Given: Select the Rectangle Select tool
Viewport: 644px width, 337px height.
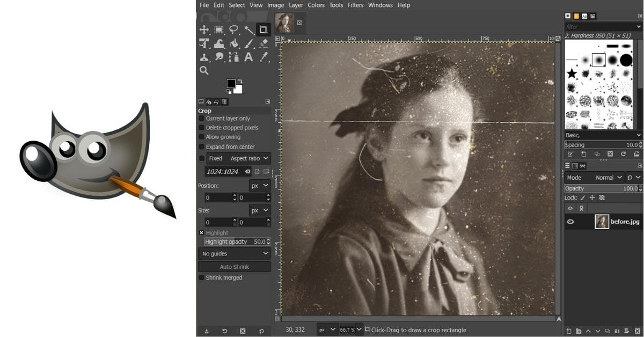Looking at the screenshot, I should [x=219, y=30].
